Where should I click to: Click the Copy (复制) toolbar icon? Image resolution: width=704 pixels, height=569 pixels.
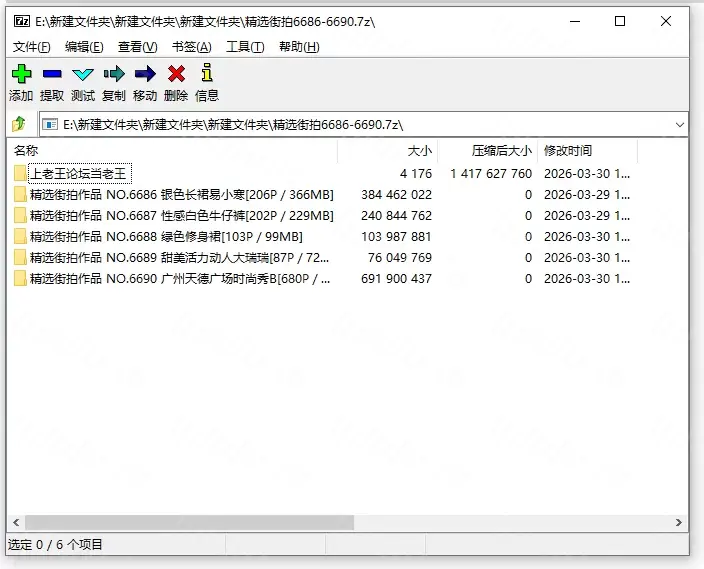(114, 74)
